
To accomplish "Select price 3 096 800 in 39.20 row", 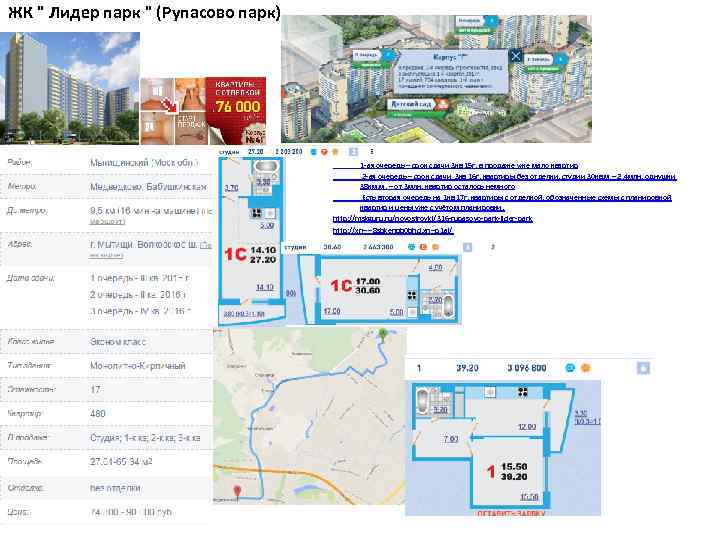I will click(x=527, y=368).
